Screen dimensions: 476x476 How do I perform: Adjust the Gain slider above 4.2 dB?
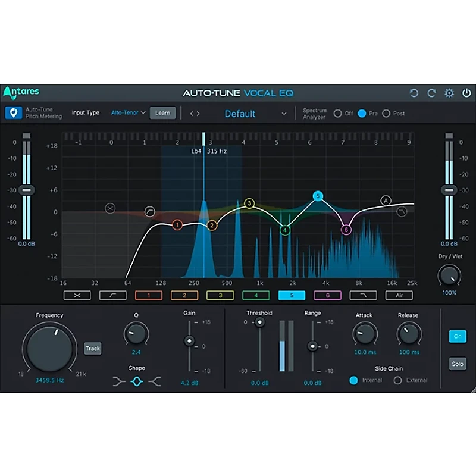tap(189, 341)
